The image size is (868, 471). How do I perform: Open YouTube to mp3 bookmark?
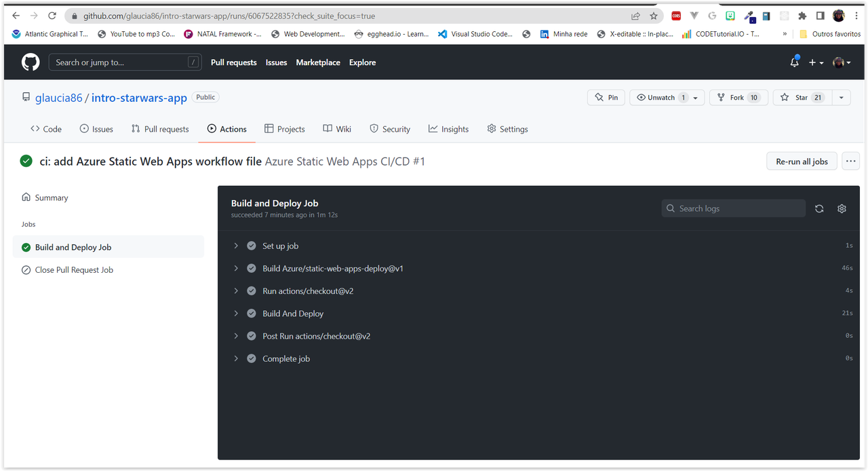[x=137, y=34]
